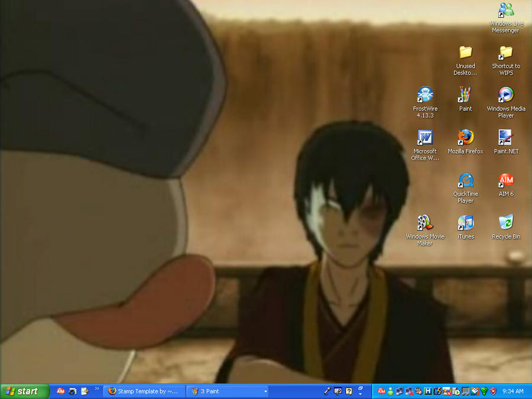Select the iTunes desktop shortcut
This screenshot has width=532, height=399.
[466, 228]
